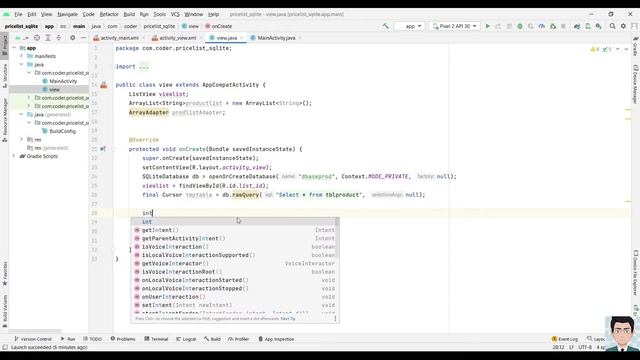Start debugging with the green bug icon

coord(520,26)
